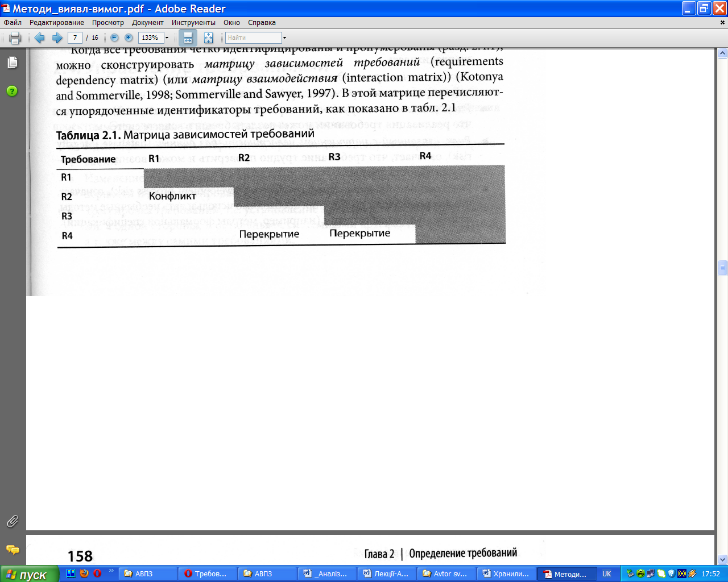Switch to the Avtor sv... folder taskbar window
The image size is (728, 582).
coord(446,574)
